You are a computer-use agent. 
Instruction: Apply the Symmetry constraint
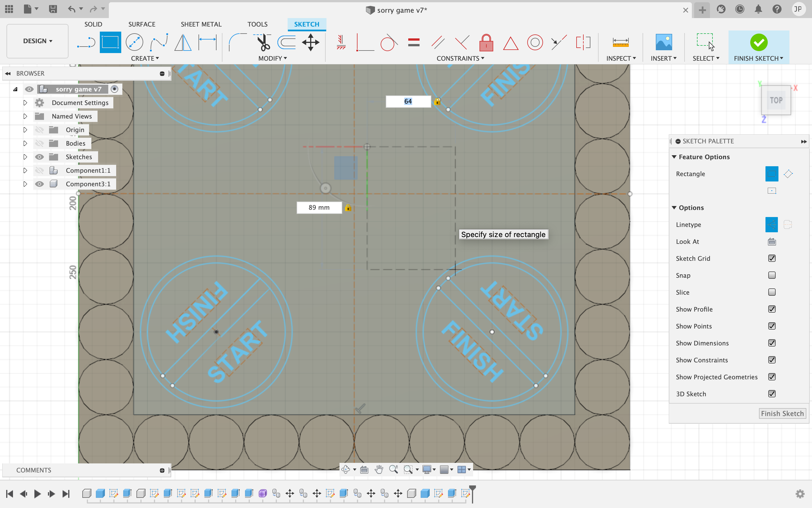[583, 43]
